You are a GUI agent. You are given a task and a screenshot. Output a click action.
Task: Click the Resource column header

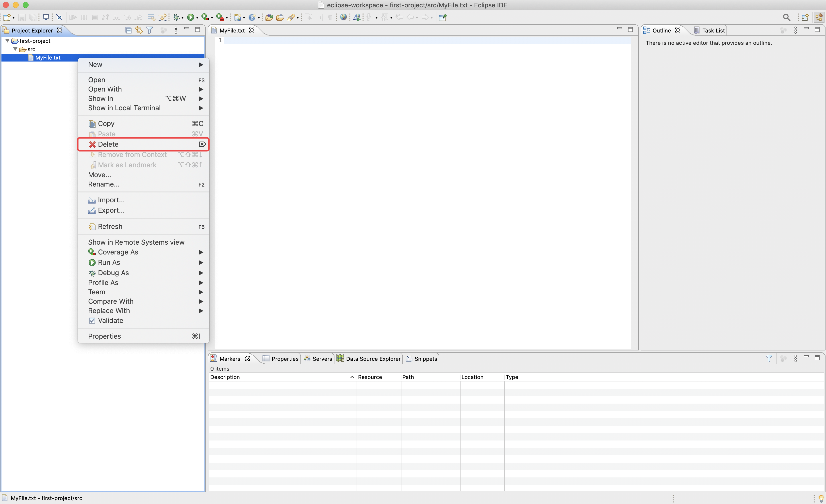point(379,377)
